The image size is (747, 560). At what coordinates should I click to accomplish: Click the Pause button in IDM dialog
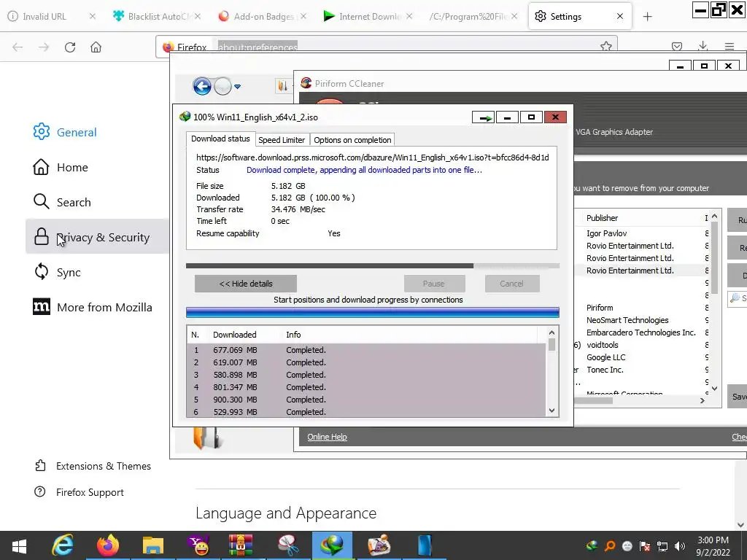click(434, 284)
